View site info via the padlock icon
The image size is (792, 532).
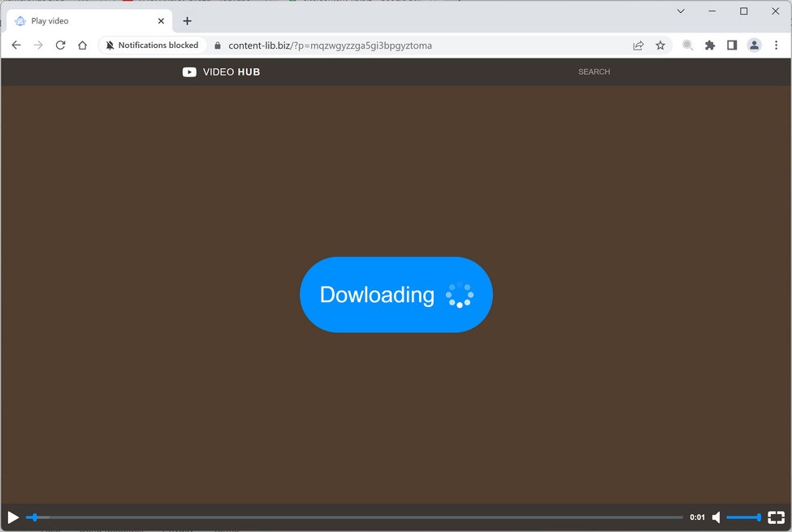(218, 45)
